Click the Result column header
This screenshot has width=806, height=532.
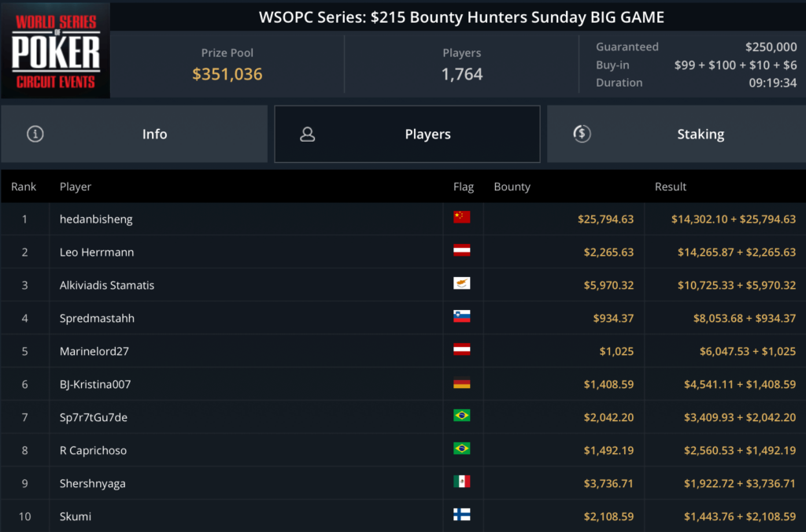click(671, 187)
